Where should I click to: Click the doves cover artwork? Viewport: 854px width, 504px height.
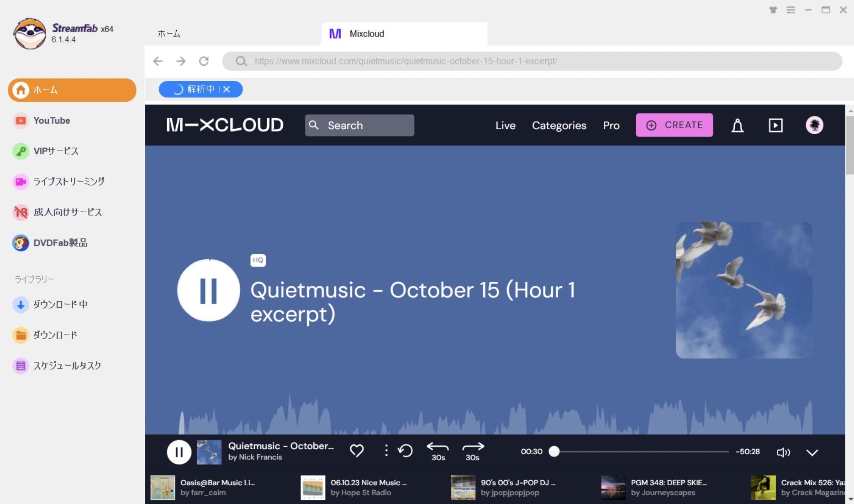[x=744, y=290]
